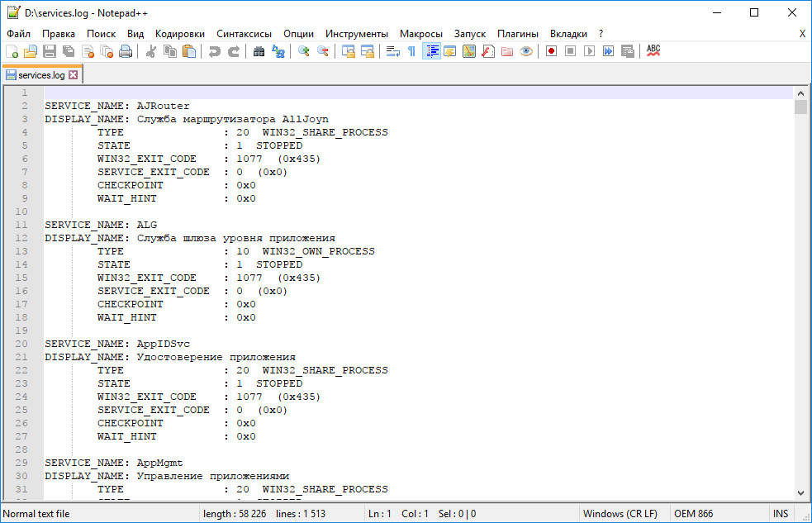Print the document using the printer icon
This screenshot has width=812, height=523.
(x=126, y=51)
